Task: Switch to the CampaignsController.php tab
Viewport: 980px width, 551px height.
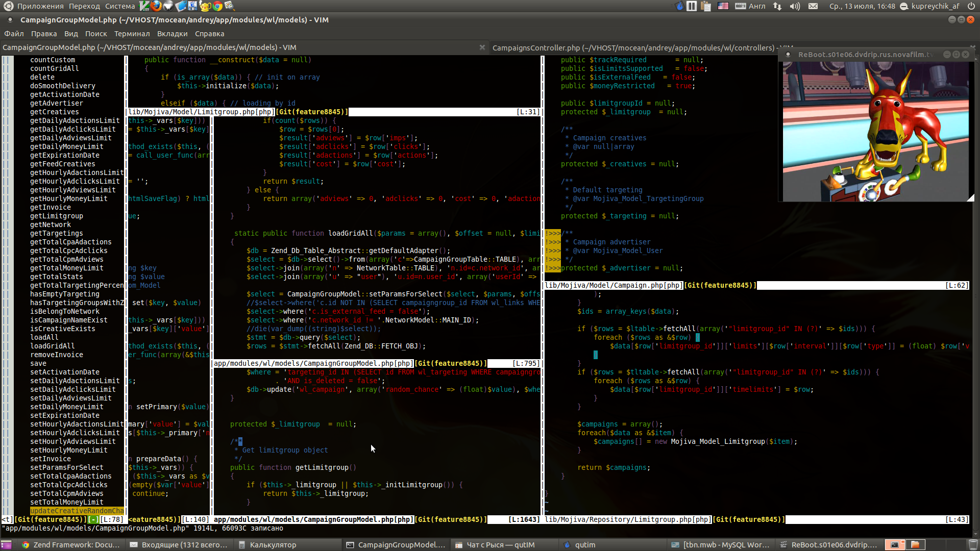Action: pos(633,47)
